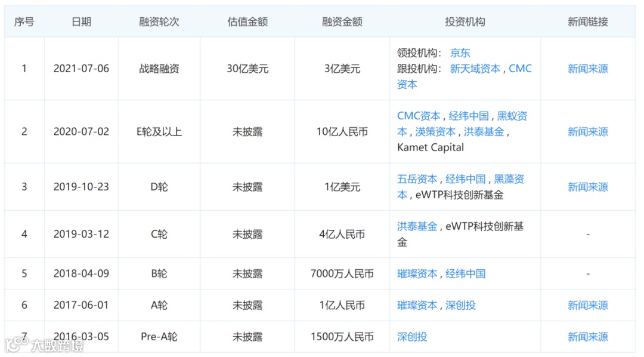Viewport: 644px width, 357px height.
Task: Select the 1500万人民币 funding amount cell
Action: tap(342, 337)
